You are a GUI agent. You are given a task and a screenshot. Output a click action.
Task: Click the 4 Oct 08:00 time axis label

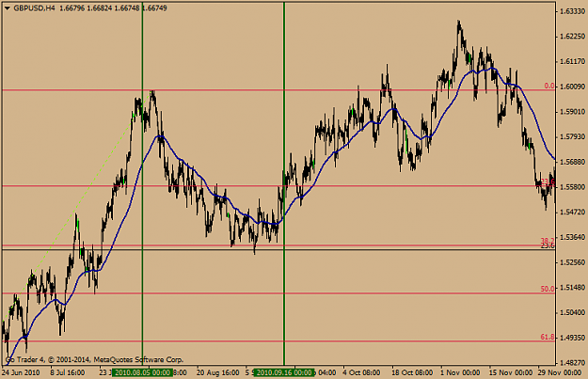(x=361, y=372)
